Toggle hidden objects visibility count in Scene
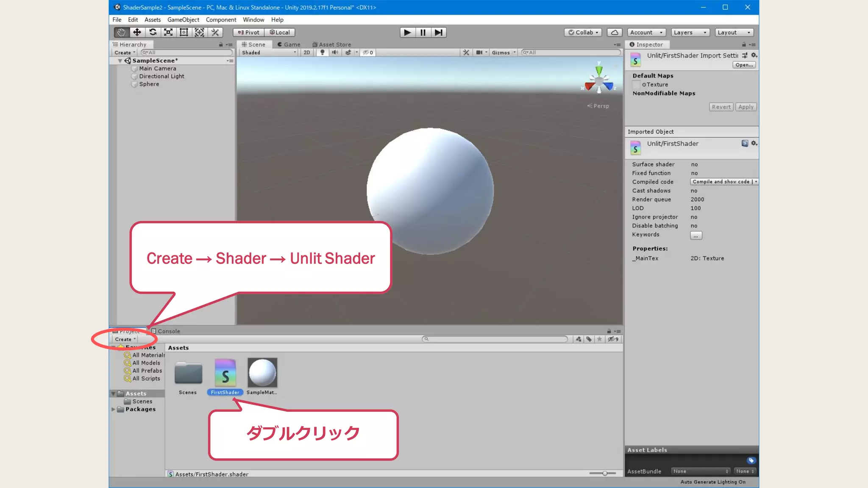 [x=368, y=53]
